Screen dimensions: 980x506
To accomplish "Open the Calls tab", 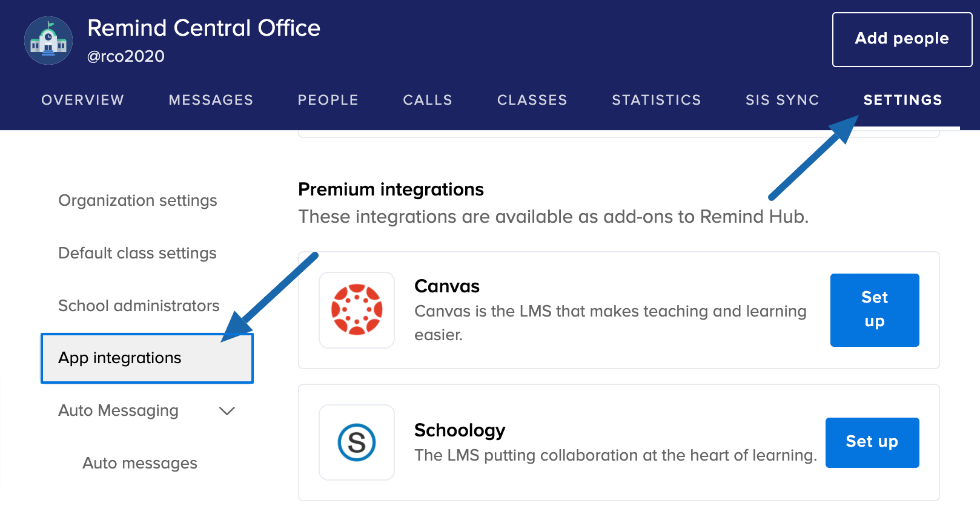I will [x=428, y=100].
